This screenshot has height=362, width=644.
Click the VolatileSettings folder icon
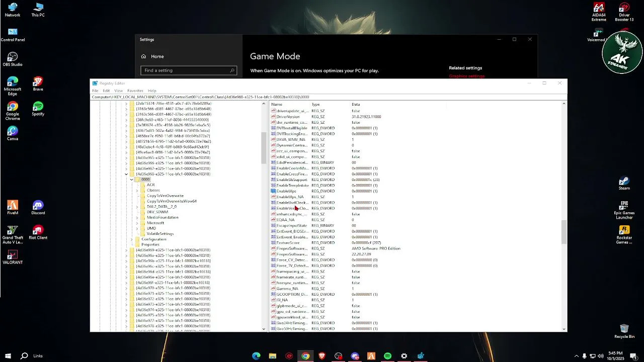click(143, 234)
